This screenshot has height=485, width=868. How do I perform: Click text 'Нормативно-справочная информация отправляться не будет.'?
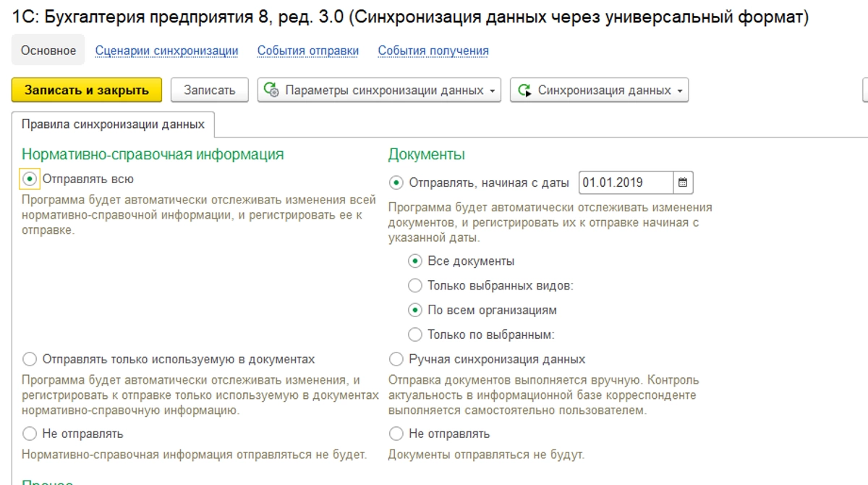[195, 455]
